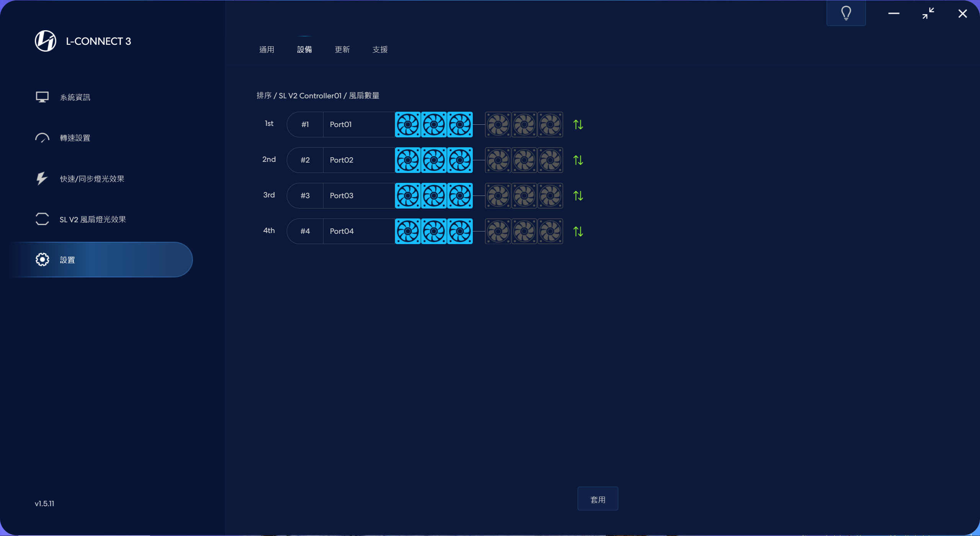Enable middle gray fan in Port03 row

click(x=524, y=196)
